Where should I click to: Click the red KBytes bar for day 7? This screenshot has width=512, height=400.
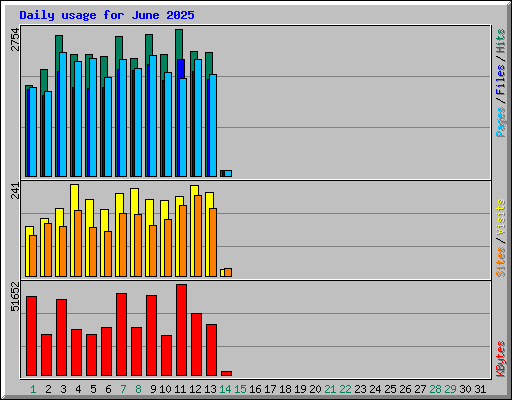click(121, 334)
